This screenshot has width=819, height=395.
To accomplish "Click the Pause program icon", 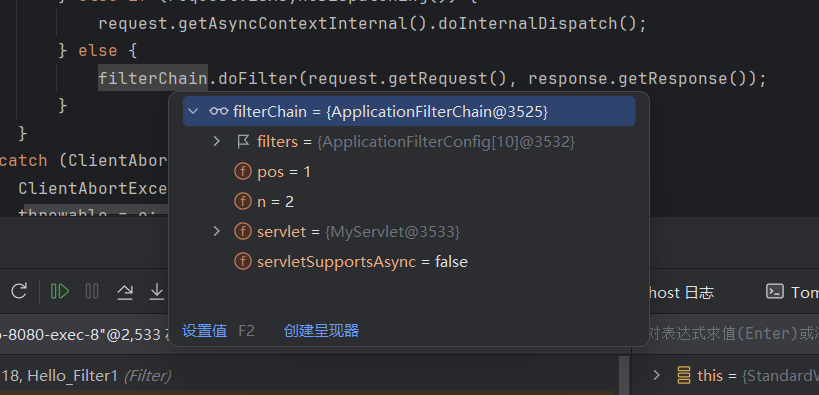I will tap(92, 291).
